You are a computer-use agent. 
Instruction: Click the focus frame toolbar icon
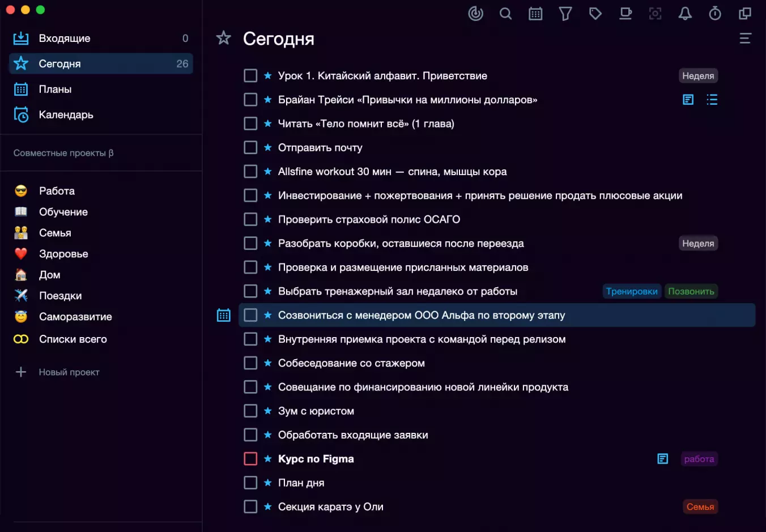pyautogui.click(x=656, y=14)
